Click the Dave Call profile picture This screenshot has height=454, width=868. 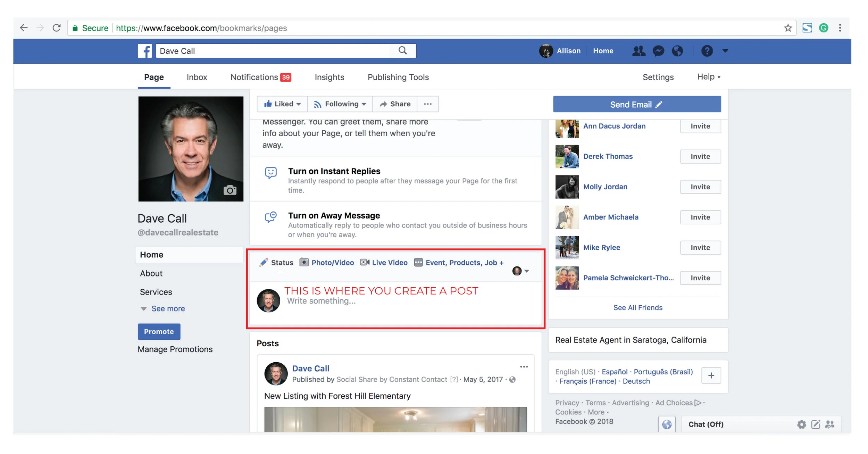(x=191, y=149)
